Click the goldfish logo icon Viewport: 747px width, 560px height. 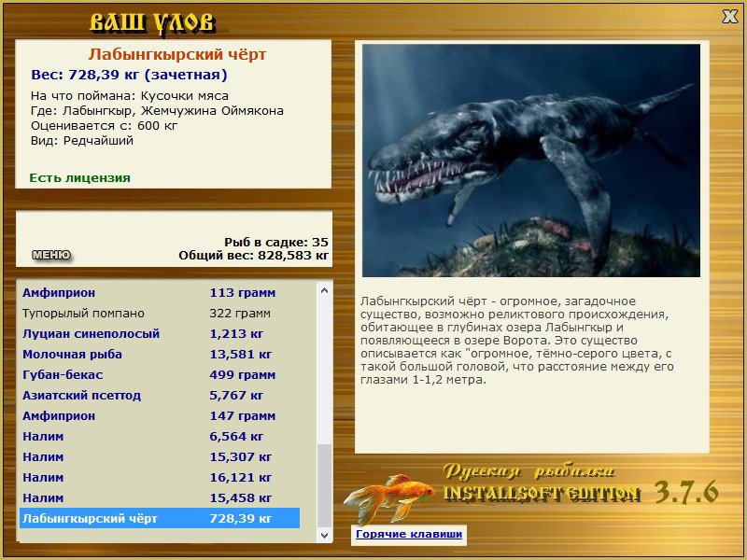[389, 497]
